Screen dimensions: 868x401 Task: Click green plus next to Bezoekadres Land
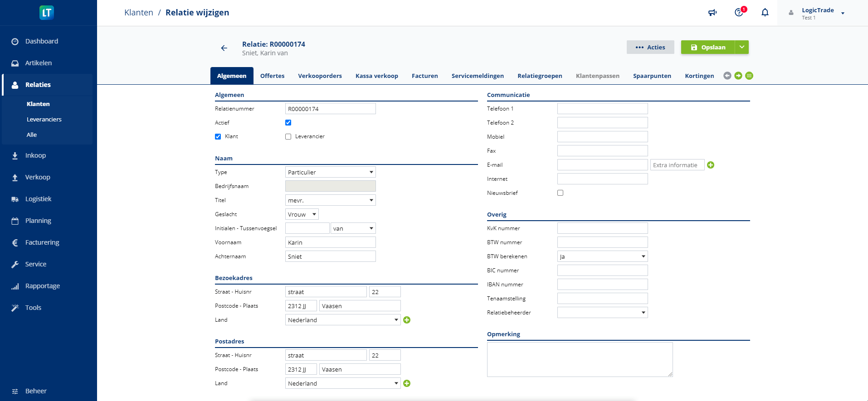[407, 320]
